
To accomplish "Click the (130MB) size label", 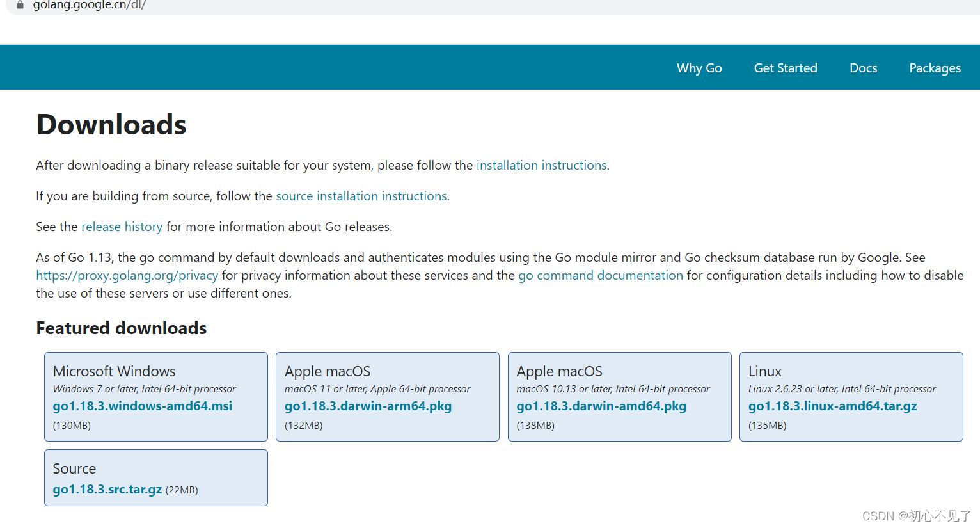I will pyautogui.click(x=72, y=425).
